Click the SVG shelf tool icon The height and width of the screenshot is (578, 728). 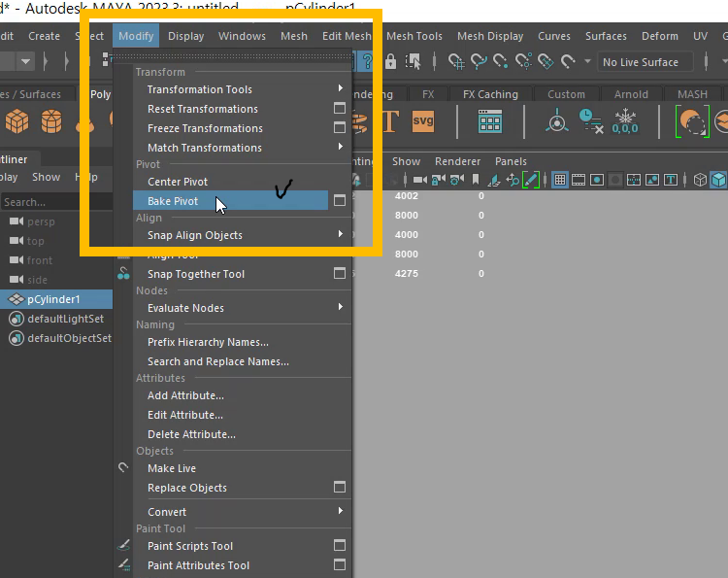pos(423,121)
